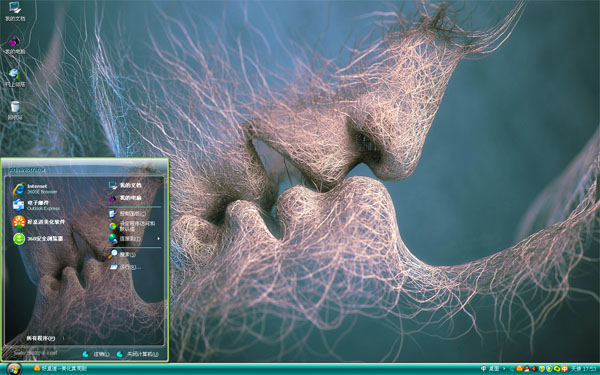Launch Outlook Express email entry
The width and height of the screenshot is (600, 375).
36,205
